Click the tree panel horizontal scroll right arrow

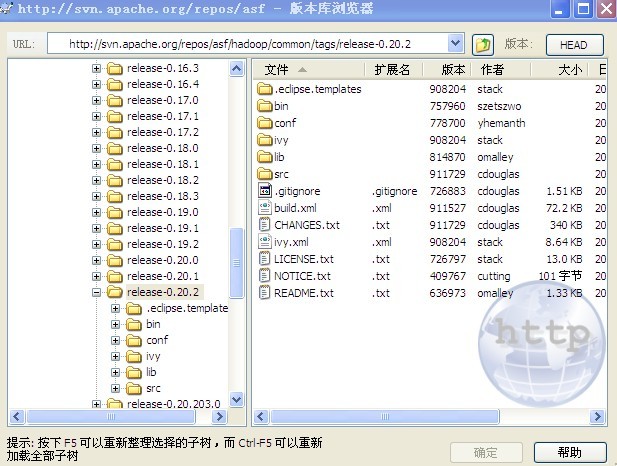219,416
